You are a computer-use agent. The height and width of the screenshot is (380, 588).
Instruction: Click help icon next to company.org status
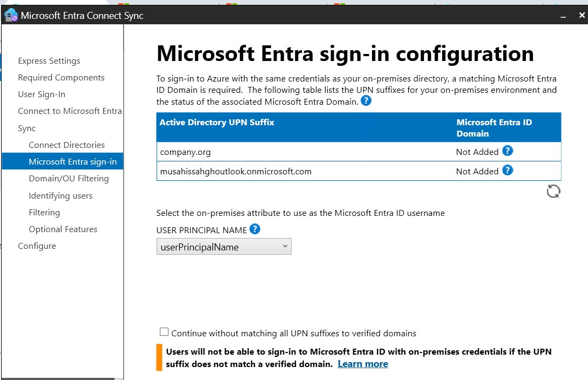[508, 151]
